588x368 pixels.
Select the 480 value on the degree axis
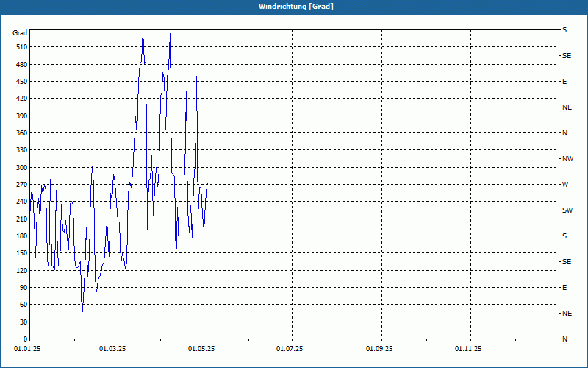[x=22, y=64]
